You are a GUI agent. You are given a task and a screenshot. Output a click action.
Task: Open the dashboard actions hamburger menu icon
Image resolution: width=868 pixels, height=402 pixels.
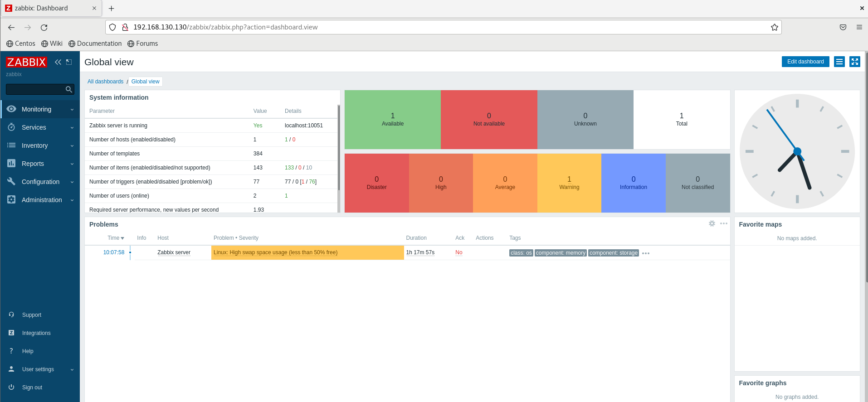click(839, 62)
